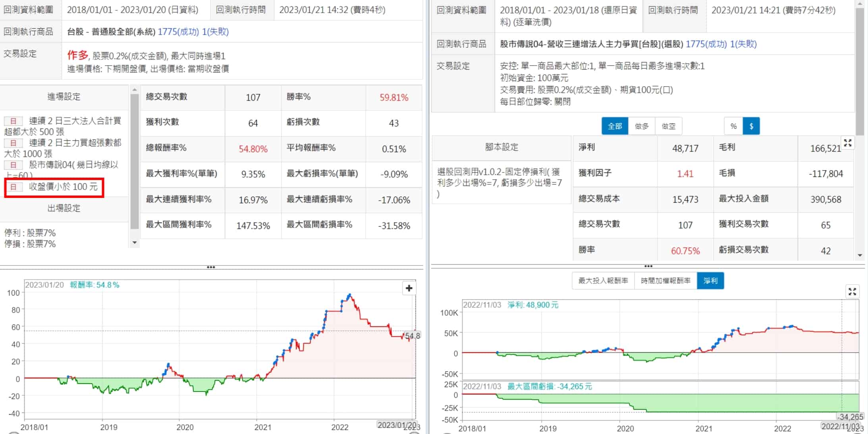
Task: Expand the net profit chart to fullscreen
Action: [852, 292]
